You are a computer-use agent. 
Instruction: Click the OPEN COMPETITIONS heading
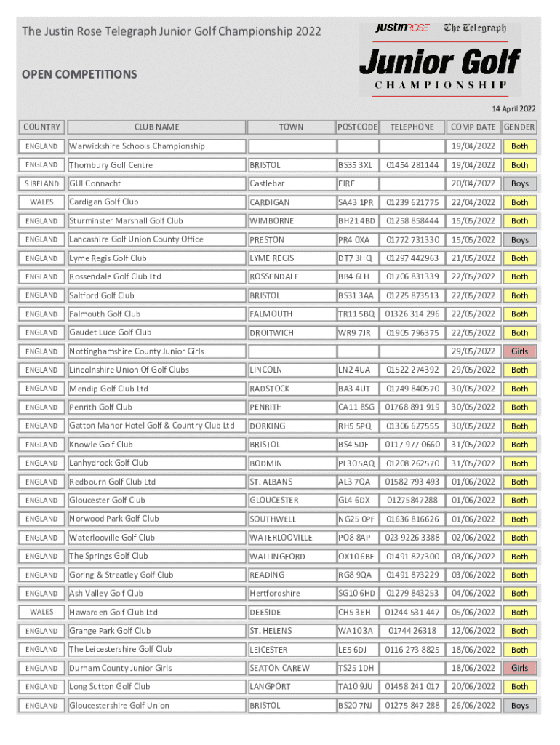[x=79, y=74]
